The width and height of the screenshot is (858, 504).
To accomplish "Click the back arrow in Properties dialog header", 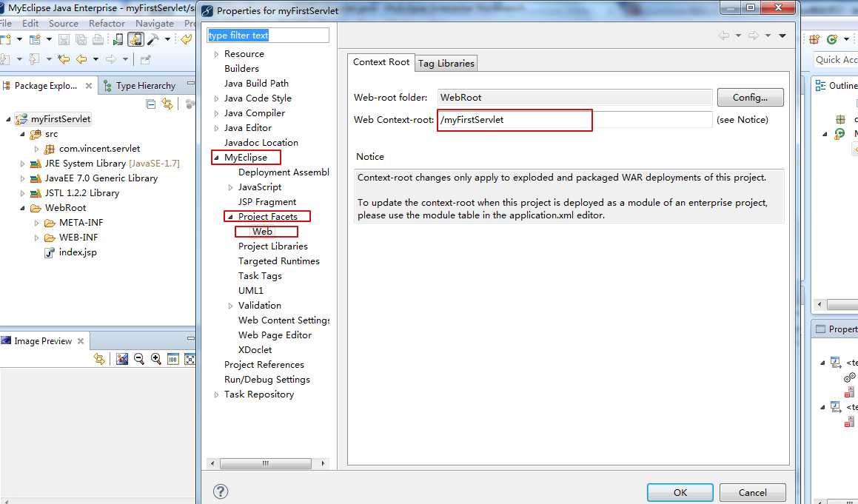I will pos(724,36).
